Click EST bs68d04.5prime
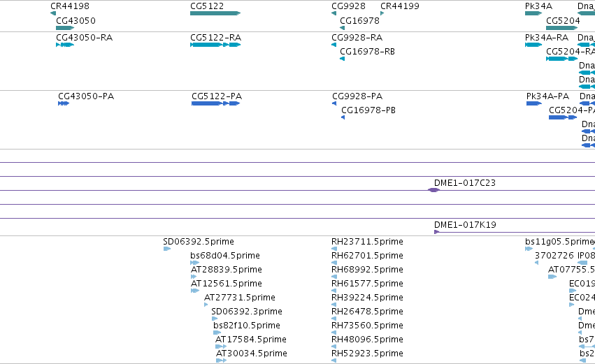 click(194, 263)
